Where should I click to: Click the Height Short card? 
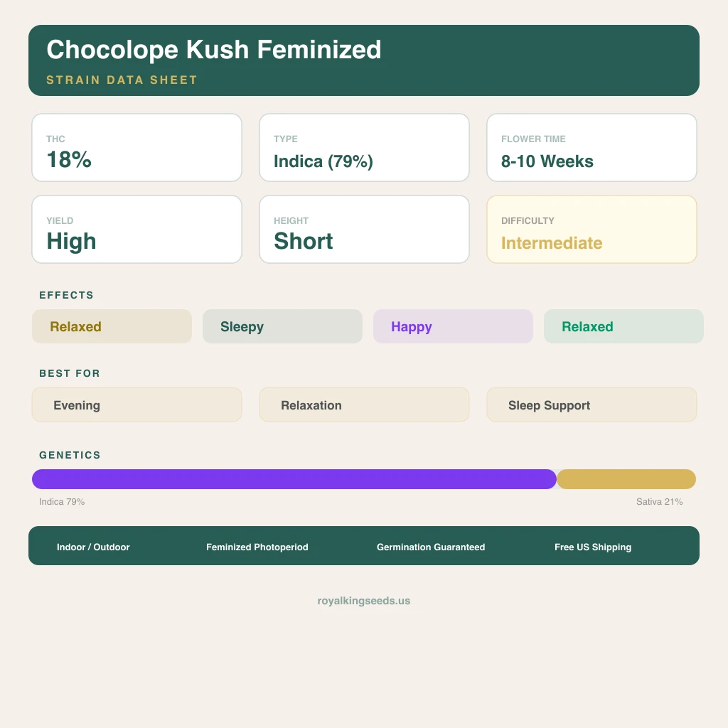364,230
